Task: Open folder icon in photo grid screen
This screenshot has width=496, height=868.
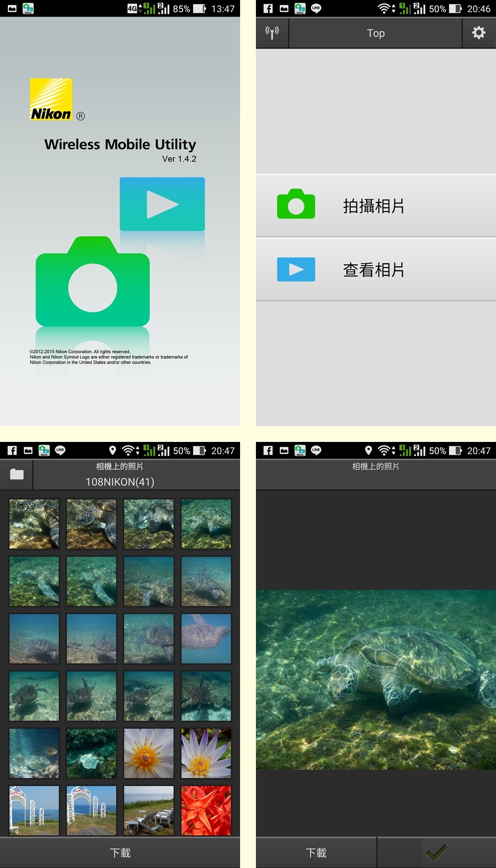Action: point(17,474)
